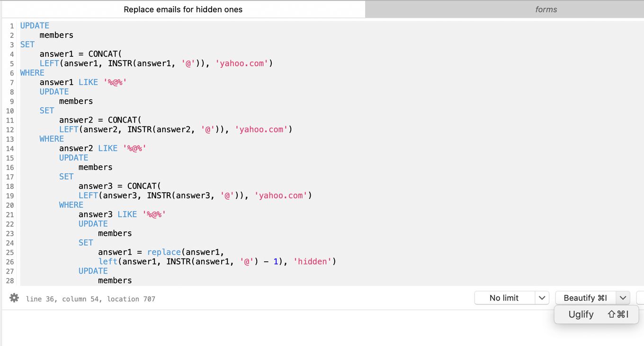This screenshot has width=644, height=346.
Task: Click 'answer2 LIKE' on line 14
Action: point(88,149)
